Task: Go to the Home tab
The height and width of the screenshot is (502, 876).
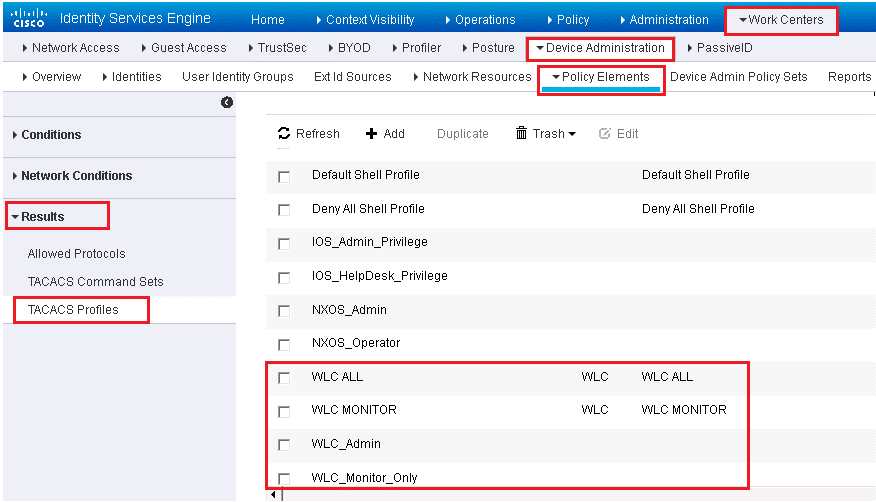Action: click(x=268, y=20)
